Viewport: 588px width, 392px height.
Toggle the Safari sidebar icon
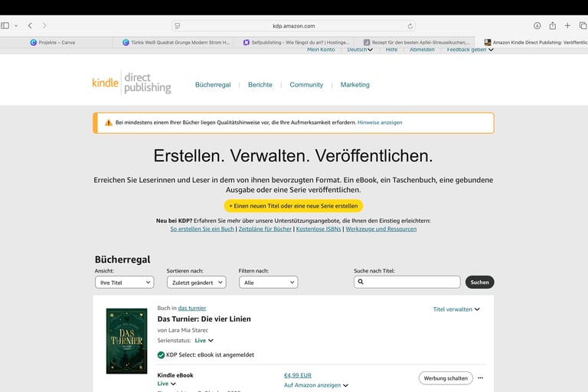[5, 25]
